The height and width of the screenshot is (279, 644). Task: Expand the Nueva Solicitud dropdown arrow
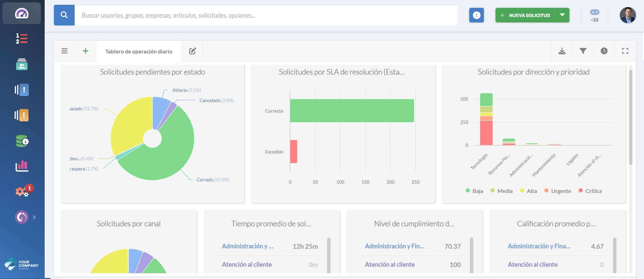coord(562,15)
